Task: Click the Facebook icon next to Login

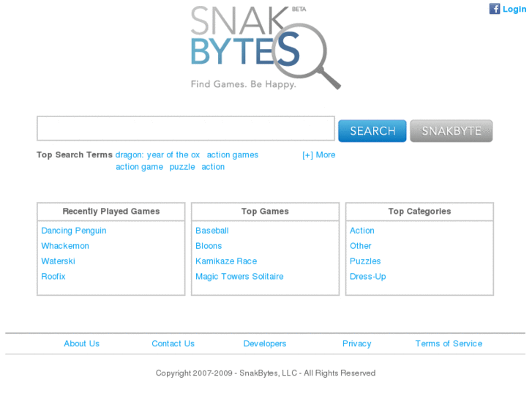Action: [495, 9]
